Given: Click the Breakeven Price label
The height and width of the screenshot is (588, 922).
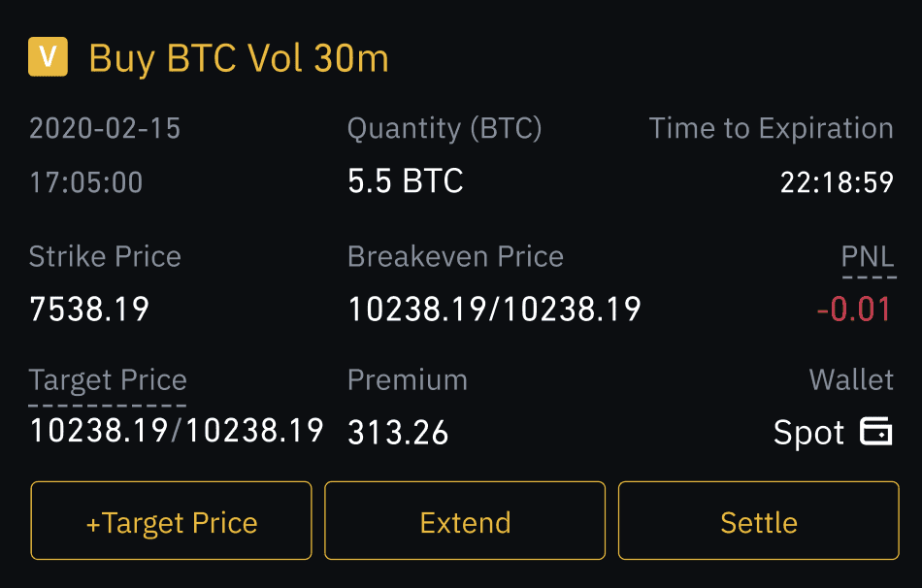Looking at the screenshot, I should point(456,257).
